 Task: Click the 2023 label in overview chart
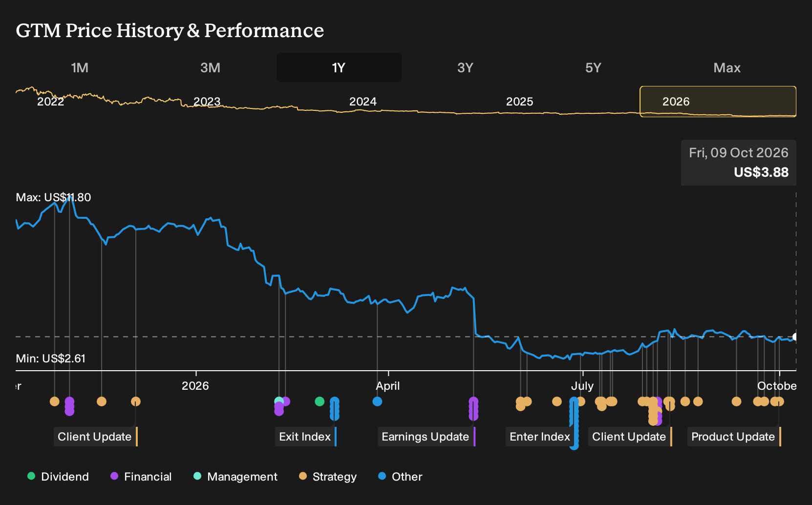[207, 102]
